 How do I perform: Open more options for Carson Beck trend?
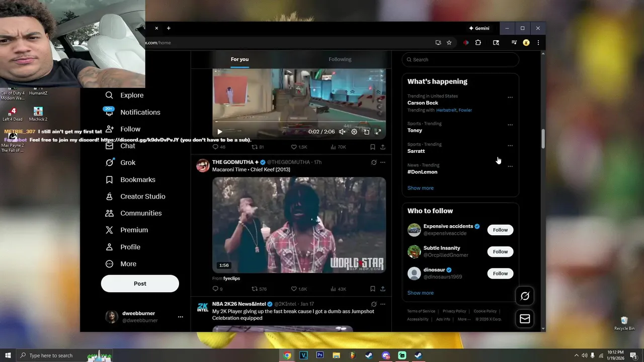[510, 98]
